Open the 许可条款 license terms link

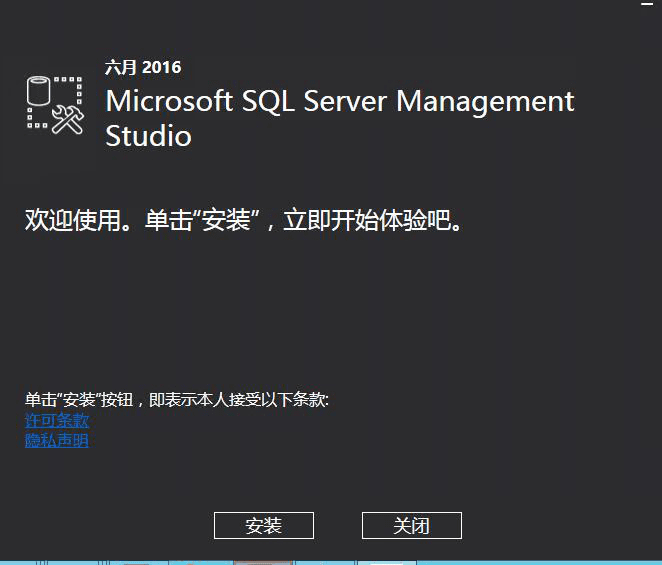(x=57, y=421)
